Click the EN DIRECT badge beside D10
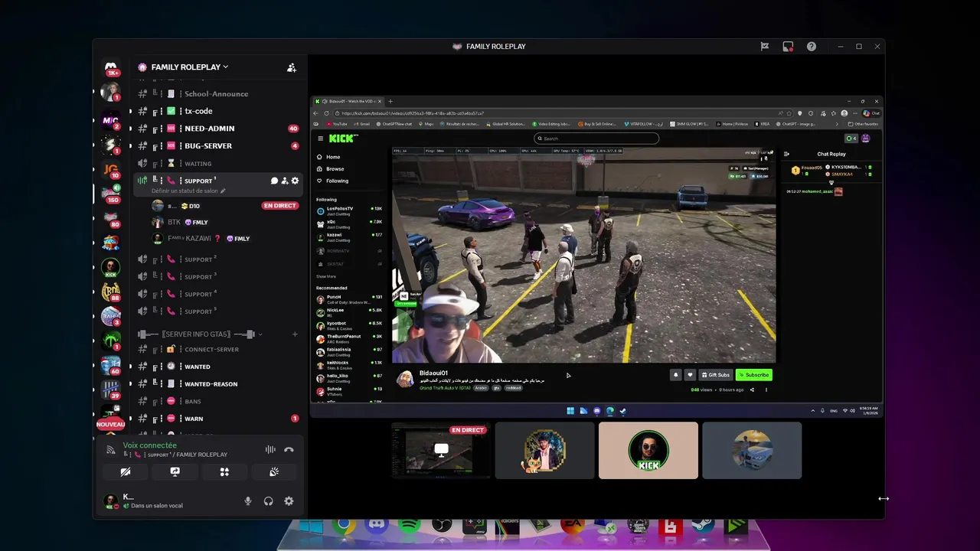Screen dimensions: 980x551 (280, 206)
